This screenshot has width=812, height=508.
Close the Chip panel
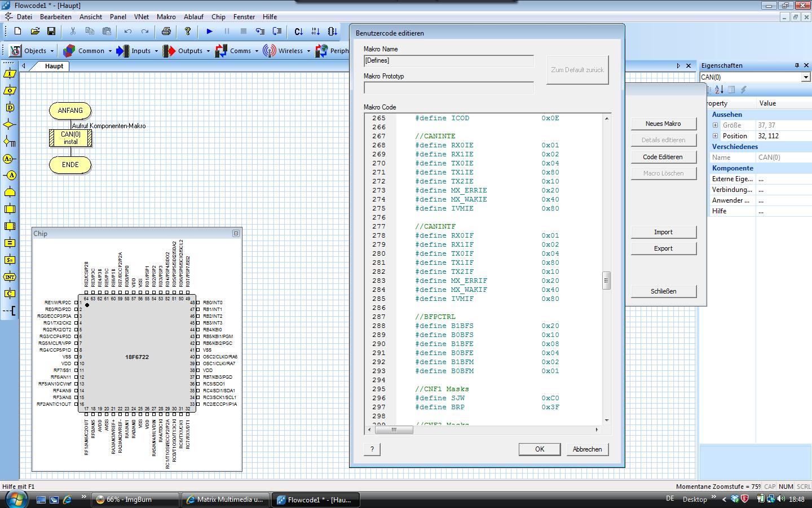click(236, 233)
